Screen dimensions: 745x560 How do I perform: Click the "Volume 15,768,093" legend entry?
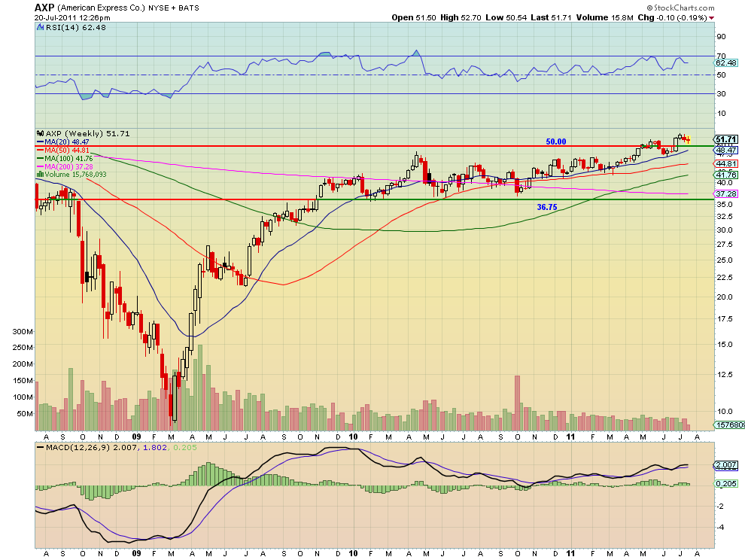75,175
